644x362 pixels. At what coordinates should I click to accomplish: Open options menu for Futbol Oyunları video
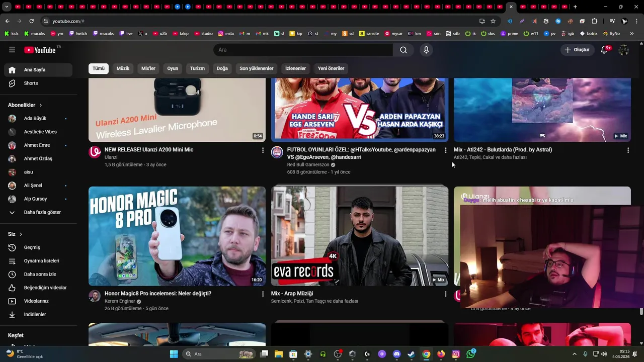[445, 150]
